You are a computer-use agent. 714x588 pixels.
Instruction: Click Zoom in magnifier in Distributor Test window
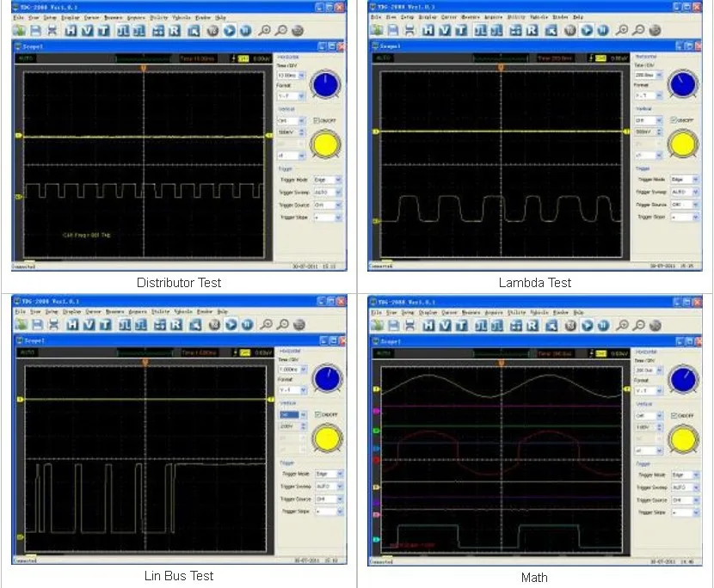pyautogui.click(x=265, y=30)
